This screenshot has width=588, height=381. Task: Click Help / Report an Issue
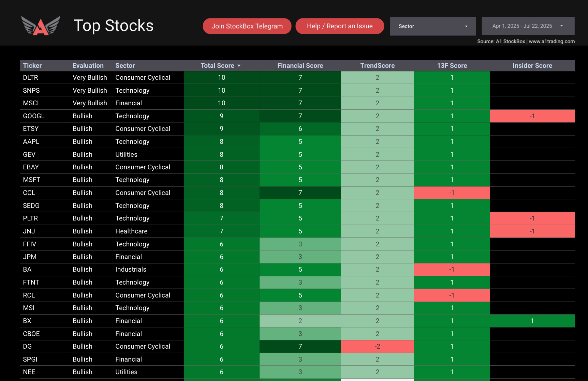pyautogui.click(x=339, y=26)
